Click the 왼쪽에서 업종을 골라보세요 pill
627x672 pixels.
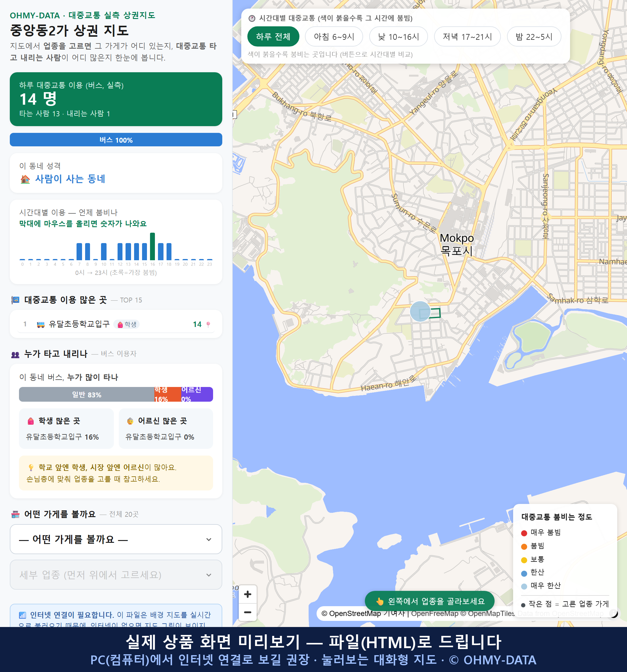pos(430,601)
